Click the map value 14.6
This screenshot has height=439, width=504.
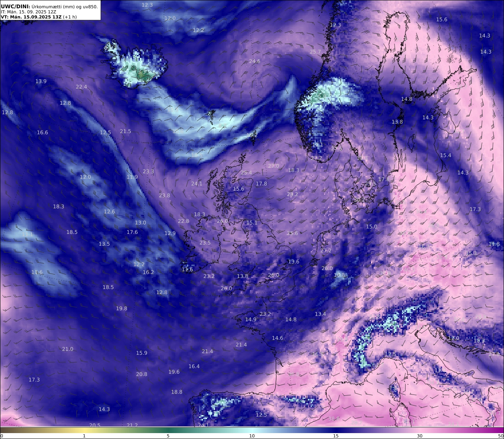[x=278, y=338]
